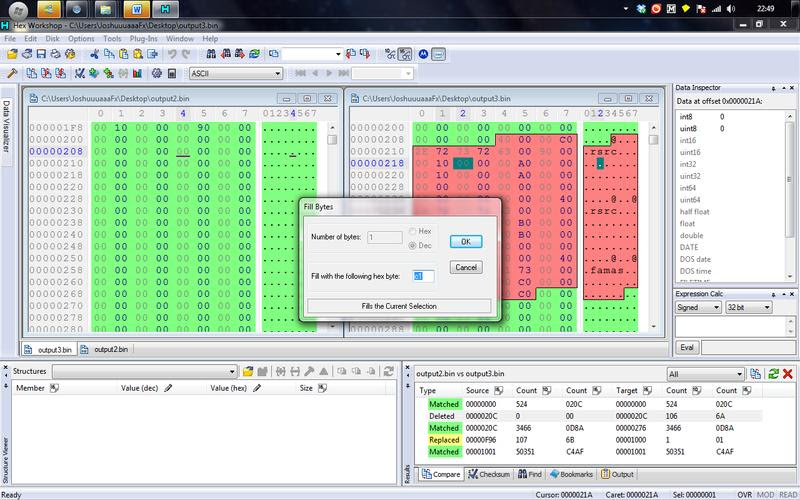
Task: Click pencil icon beside Value (dec) header
Action: 168,388
